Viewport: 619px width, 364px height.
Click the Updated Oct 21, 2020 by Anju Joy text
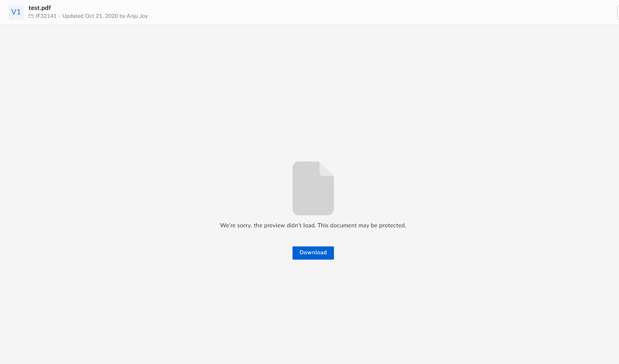[105, 16]
